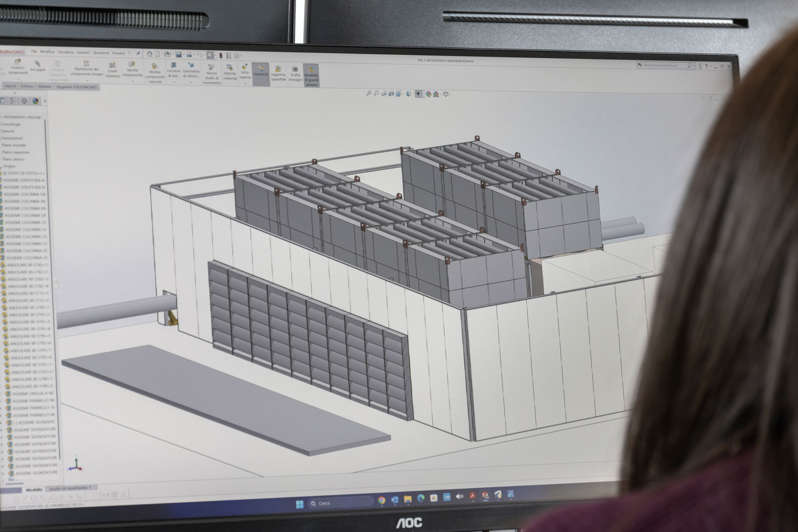Switch to Studio di movimento 1 tab
This screenshot has height=532, width=798.
point(70,488)
